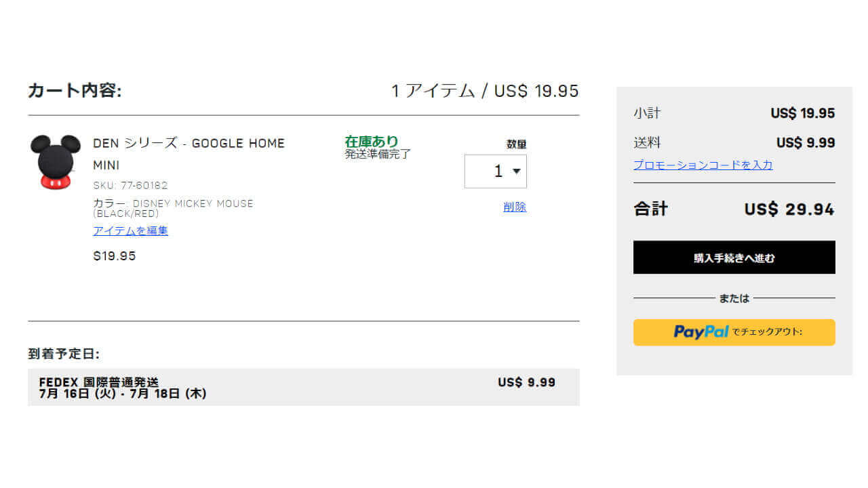Click the quantity dropdown arrow

517,171
